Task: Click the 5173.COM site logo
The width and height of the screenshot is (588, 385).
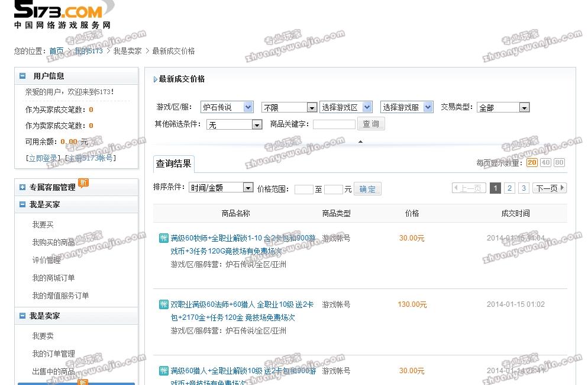Action: 64,14
